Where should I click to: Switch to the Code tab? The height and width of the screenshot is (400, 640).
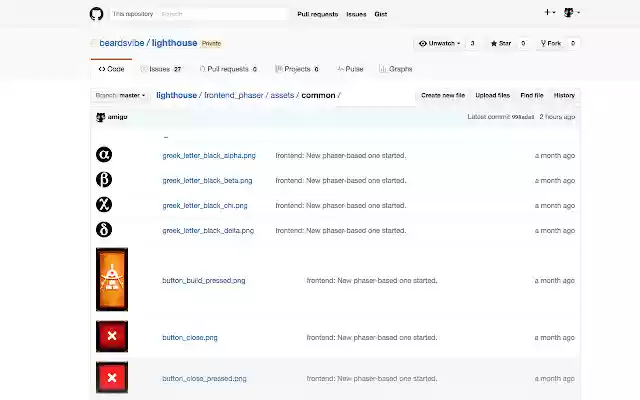pyautogui.click(x=111, y=69)
